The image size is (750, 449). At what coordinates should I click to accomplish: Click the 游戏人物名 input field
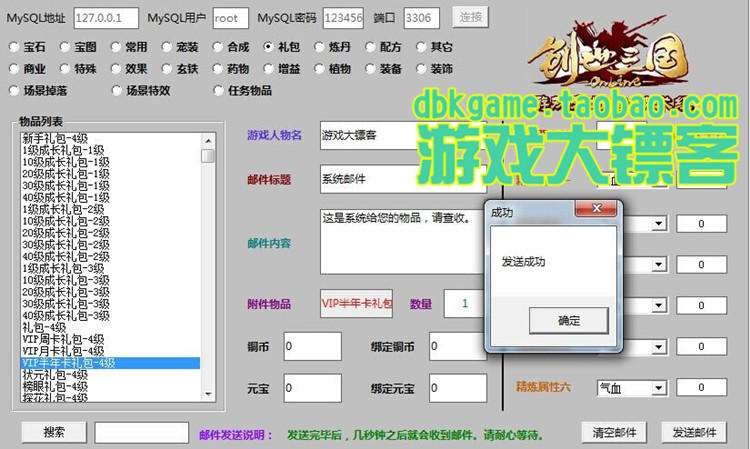click(403, 135)
